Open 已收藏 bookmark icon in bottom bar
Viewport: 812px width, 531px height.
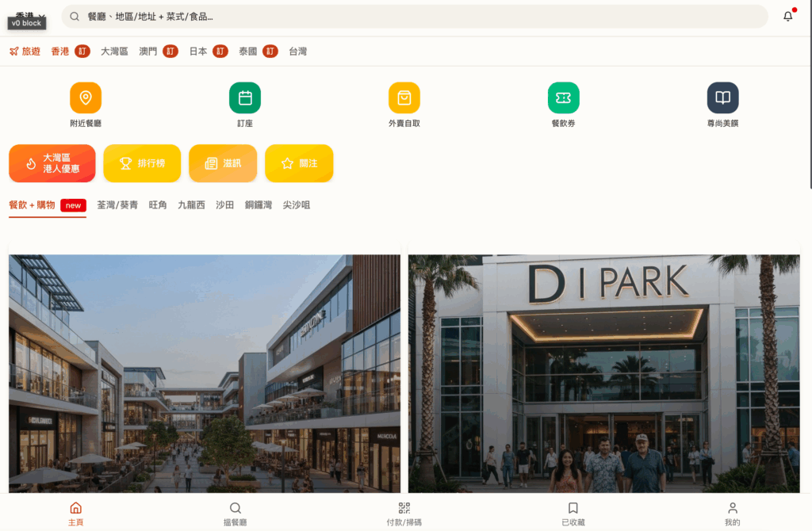point(573,508)
